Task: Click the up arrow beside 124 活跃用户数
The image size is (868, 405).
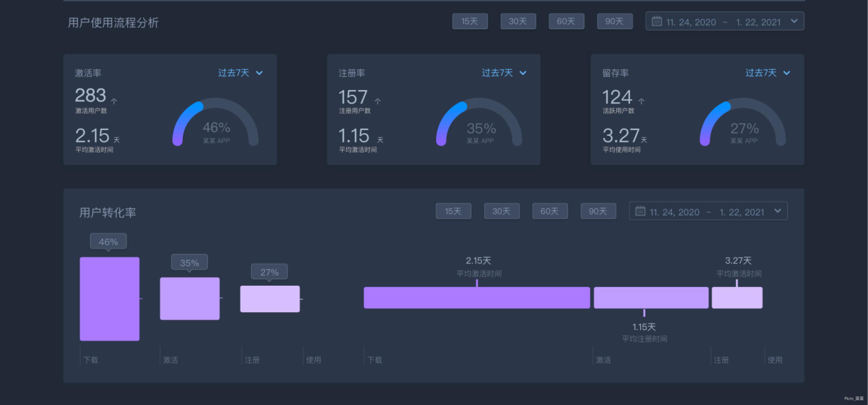Action: pyautogui.click(x=641, y=101)
